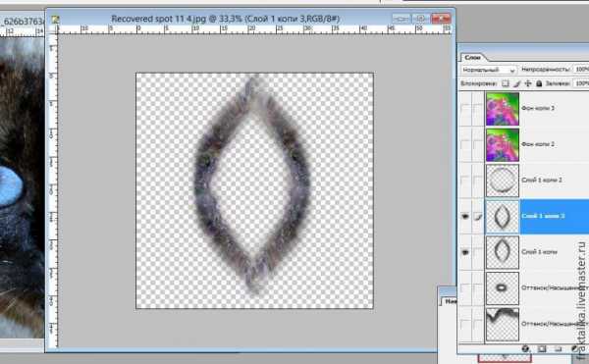Click the lock image pixels brush icon
Screen dimensions: 589x364
(517, 83)
